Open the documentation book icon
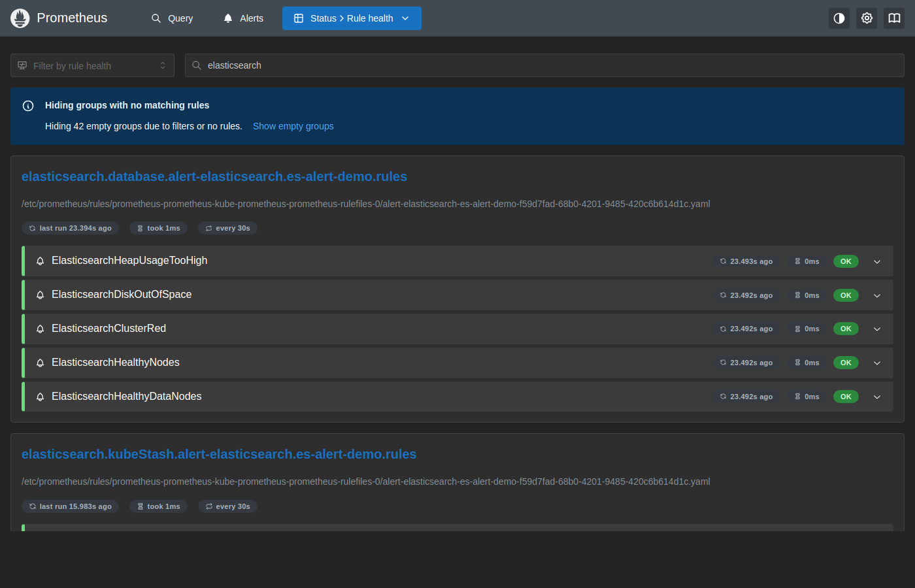Screen dimensions: 915x588 [x=894, y=18]
